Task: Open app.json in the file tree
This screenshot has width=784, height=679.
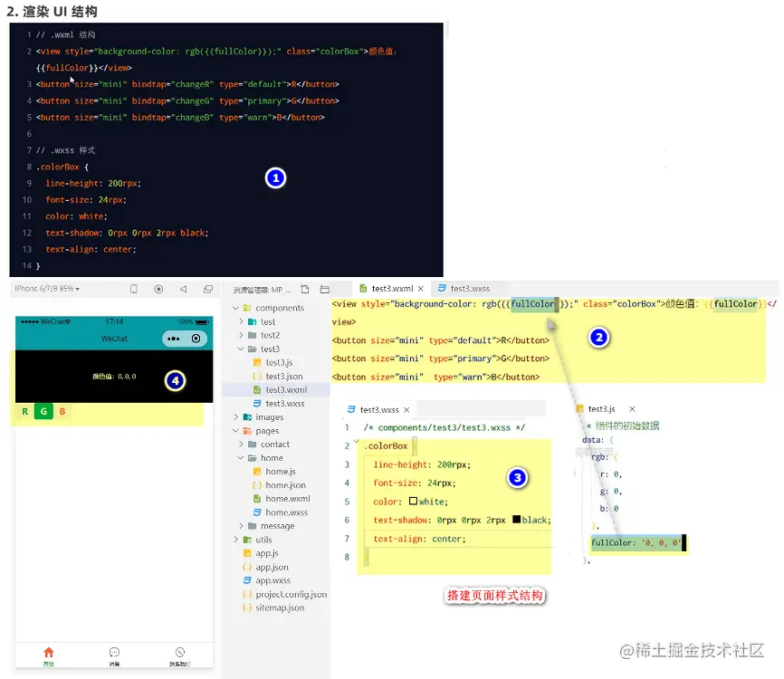Action: click(x=272, y=567)
